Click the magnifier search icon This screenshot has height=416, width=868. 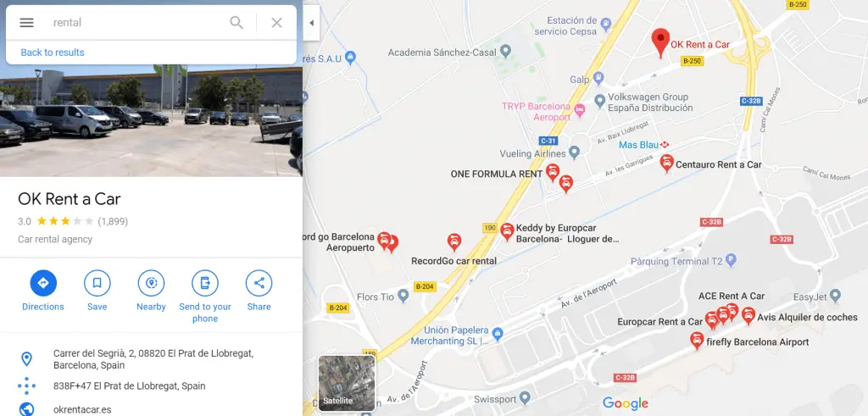[x=236, y=23]
